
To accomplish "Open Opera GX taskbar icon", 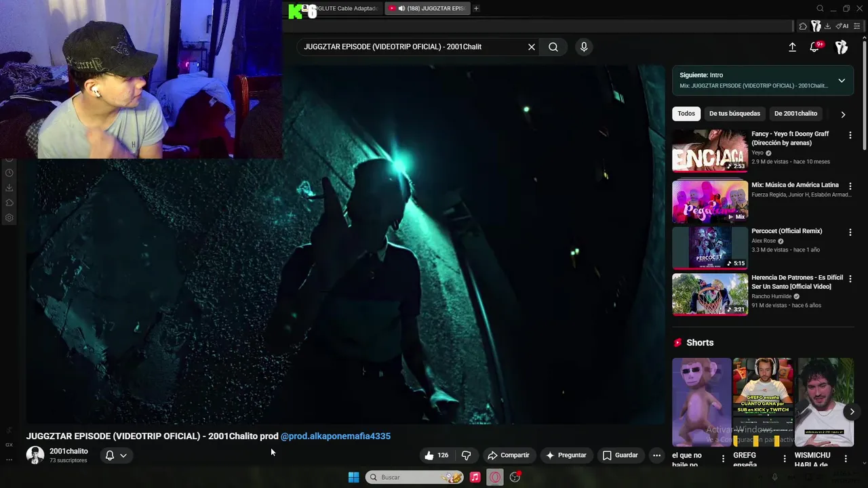I will point(495,477).
